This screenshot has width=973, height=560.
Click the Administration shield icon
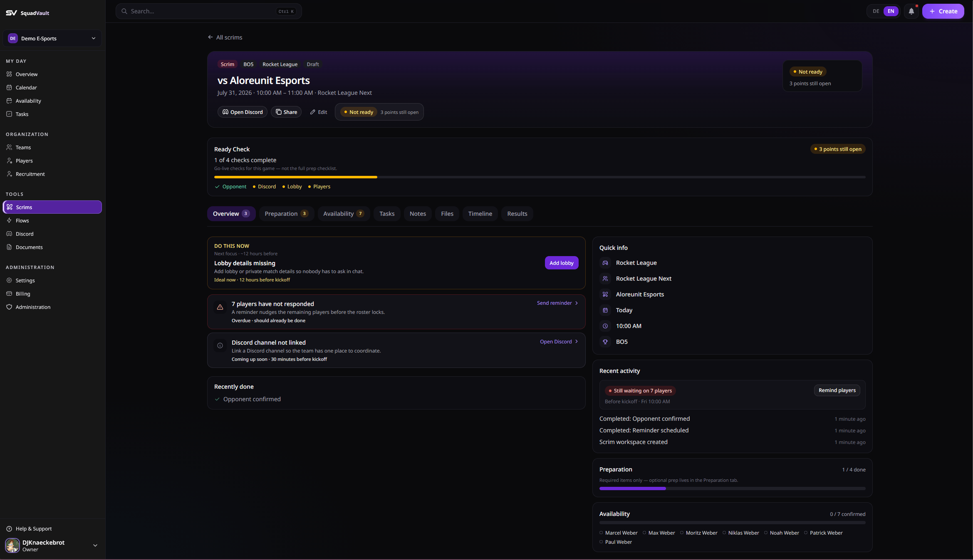[x=9, y=307]
